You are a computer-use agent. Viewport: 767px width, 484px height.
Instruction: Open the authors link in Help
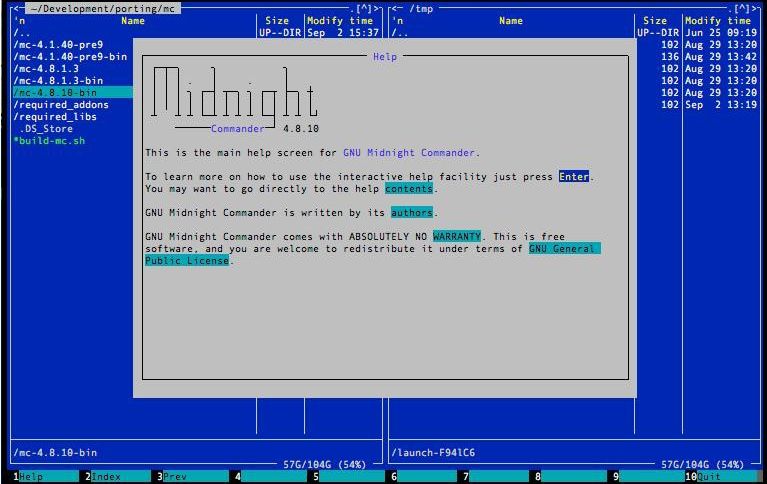412,212
